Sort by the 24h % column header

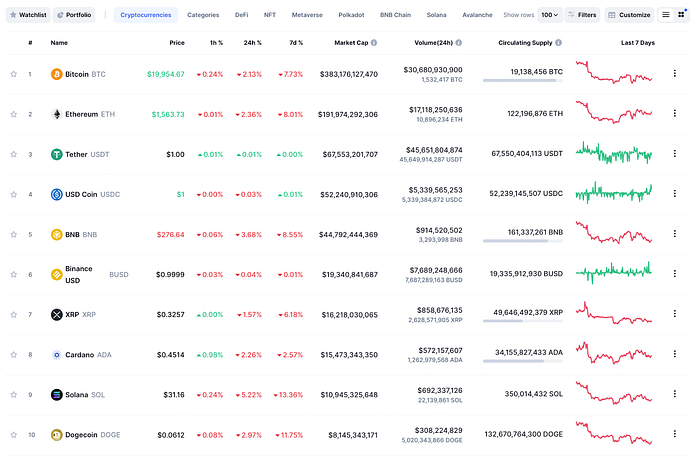(x=252, y=43)
